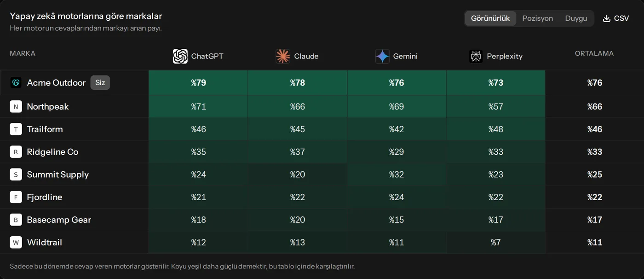Open the Fjordline brand name
This screenshot has width=644, height=279.
[x=45, y=197]
